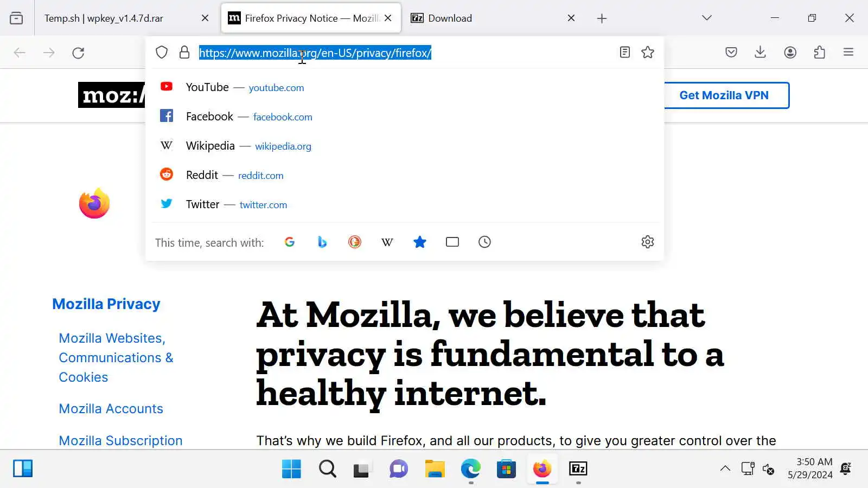
Task: Click the Mozilla logo
Action: pyautogui.click(x=112, y=95)
